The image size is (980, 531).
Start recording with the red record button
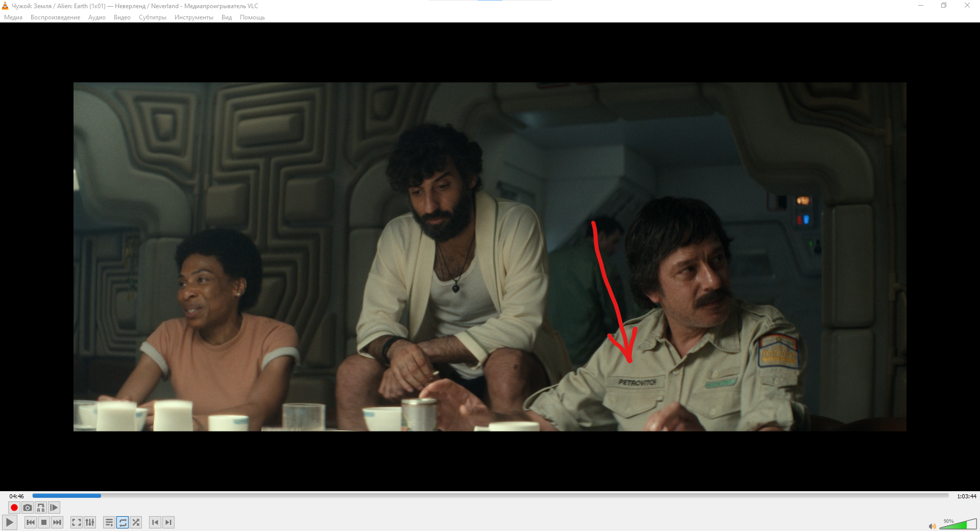pyautogui.click(x=14, y=508)
